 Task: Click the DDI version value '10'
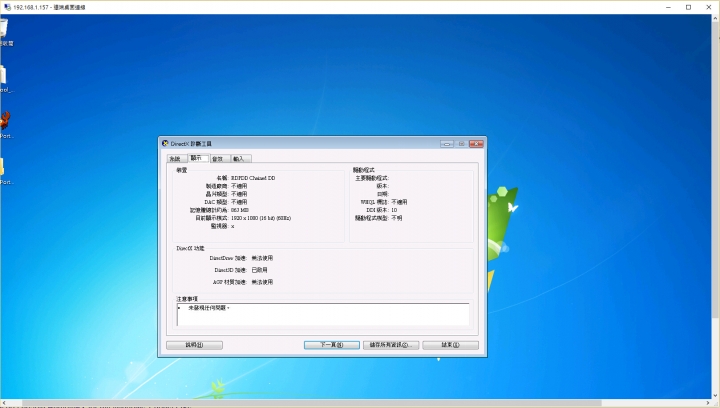tap(394, 210)
